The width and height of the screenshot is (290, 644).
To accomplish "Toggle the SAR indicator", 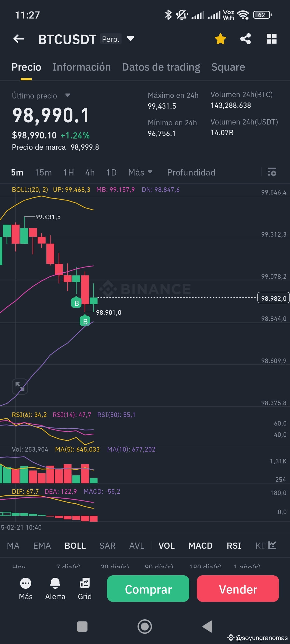I will click(x=107, y=546).
